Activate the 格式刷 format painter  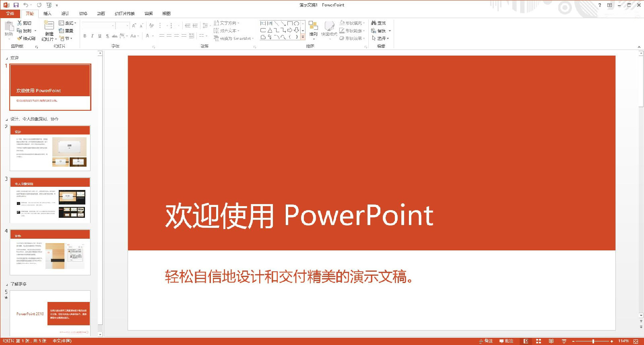click(x=26, y=38)
